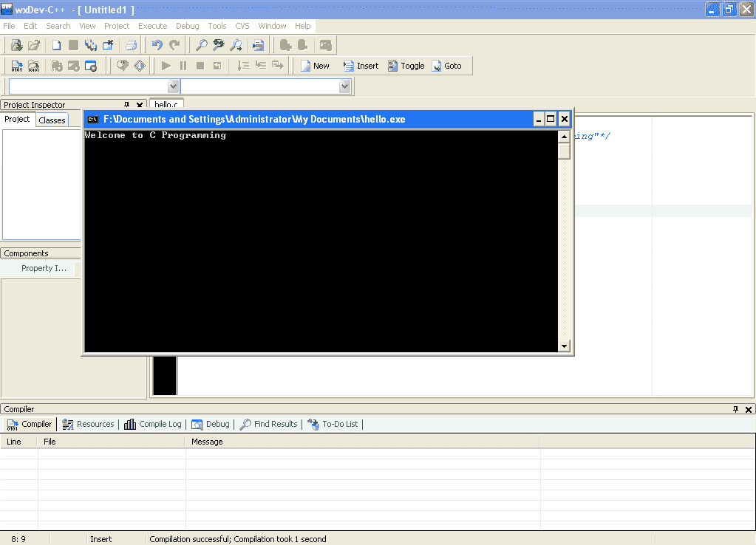
Task: Open the Find icon on the toolbar
Action: [x=200, y=45]
